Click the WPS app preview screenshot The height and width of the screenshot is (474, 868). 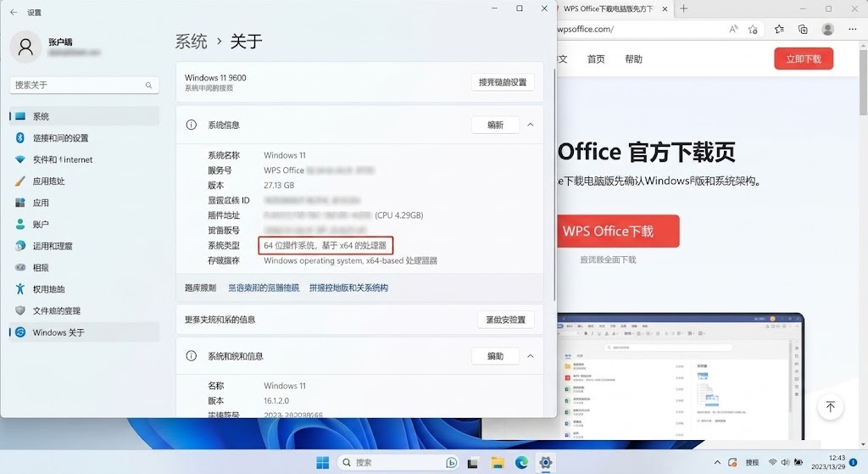point(680,376)
